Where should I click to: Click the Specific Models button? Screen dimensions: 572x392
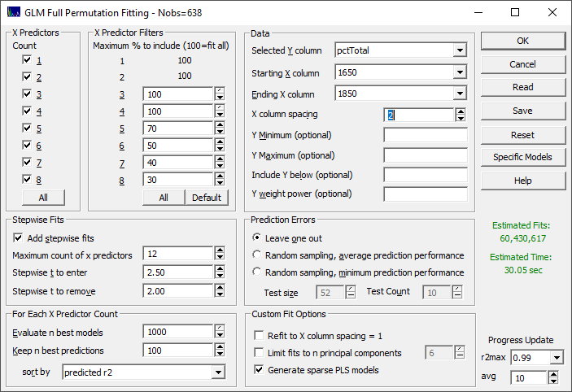pyautogui.click(x=522, y=157)
